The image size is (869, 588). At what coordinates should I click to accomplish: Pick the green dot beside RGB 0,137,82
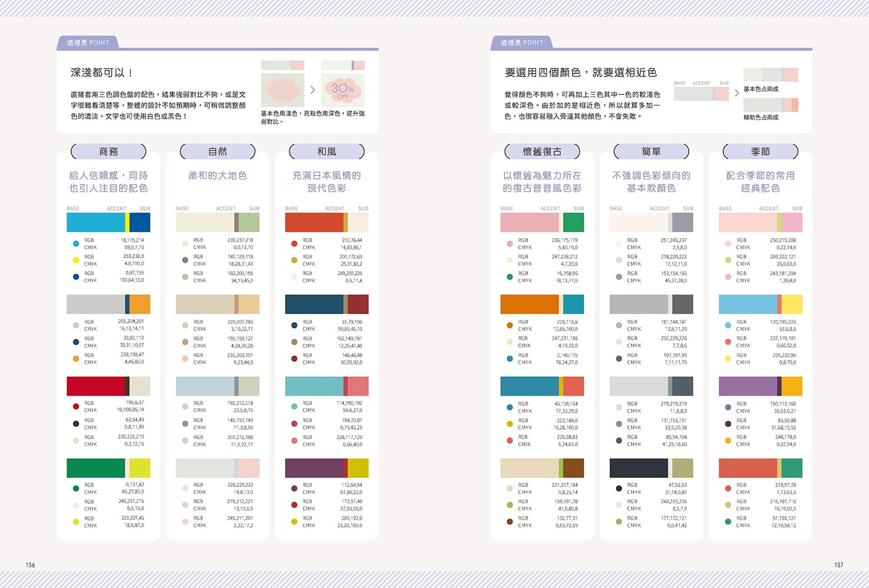pos(76,488)
